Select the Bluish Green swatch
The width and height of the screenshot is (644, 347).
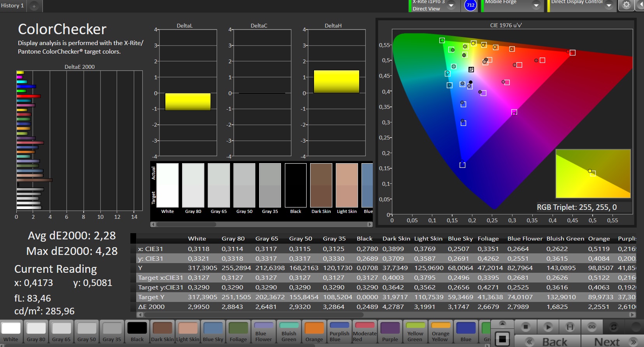(289, 332)
